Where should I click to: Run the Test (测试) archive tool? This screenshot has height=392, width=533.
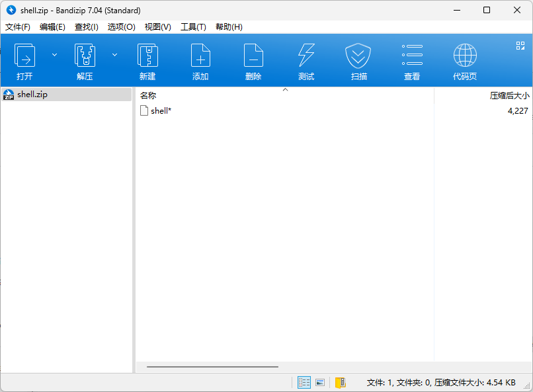(x=306, y=61)
